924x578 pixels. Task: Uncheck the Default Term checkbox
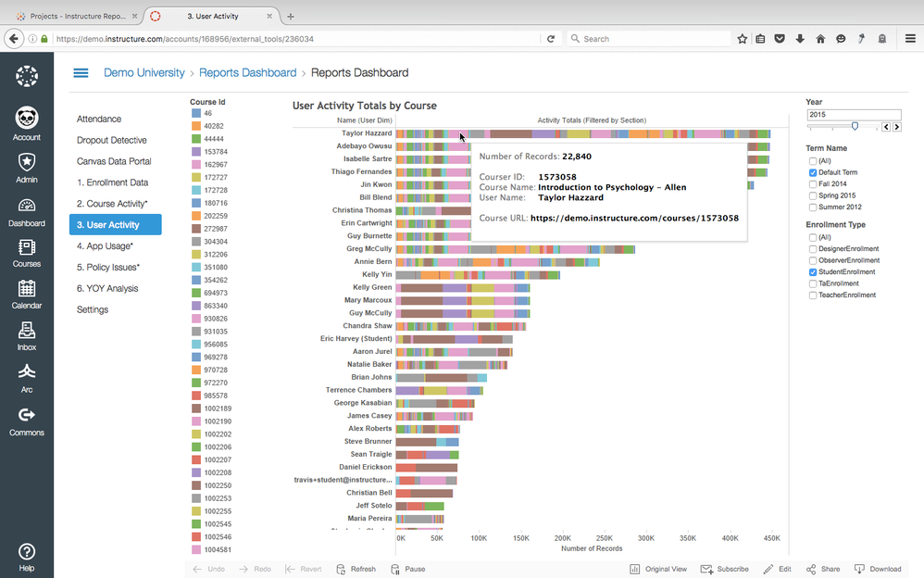tap(813, 173)
